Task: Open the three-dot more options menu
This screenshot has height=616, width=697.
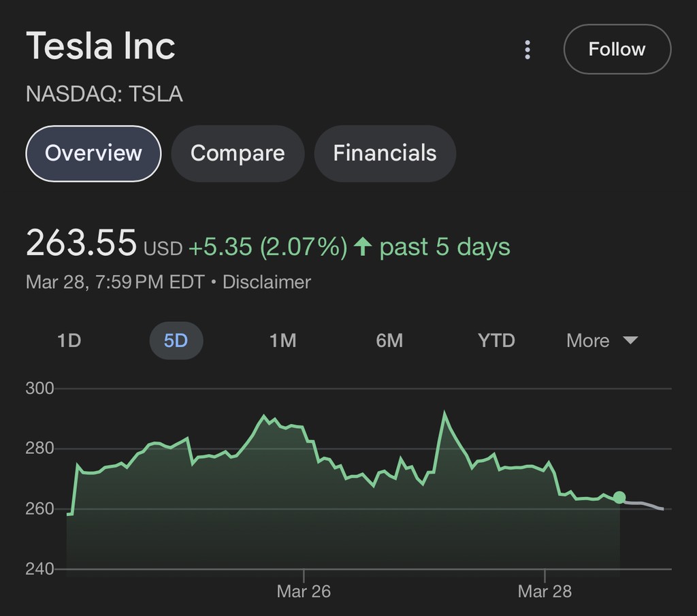Action: coord(528,50)
